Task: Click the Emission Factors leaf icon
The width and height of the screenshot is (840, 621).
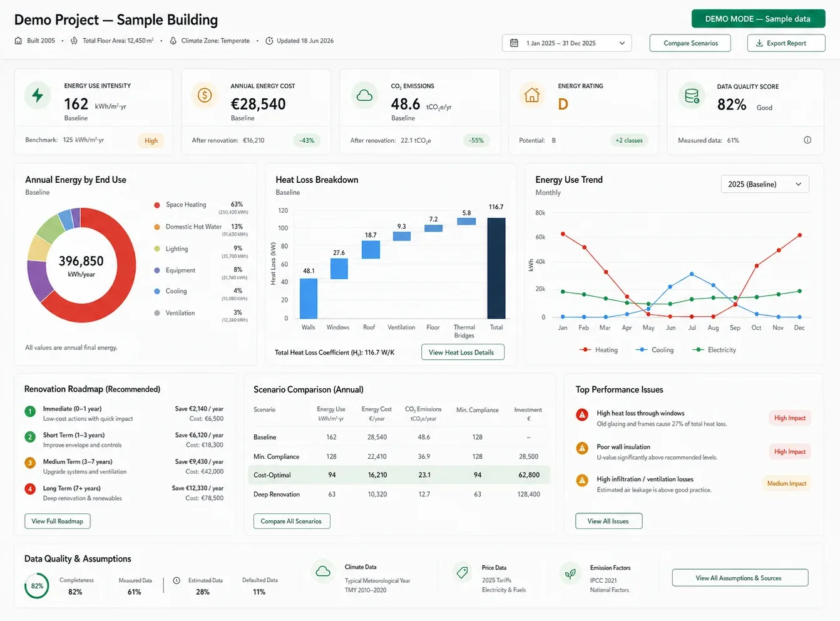Action: [x=570, y=573]
